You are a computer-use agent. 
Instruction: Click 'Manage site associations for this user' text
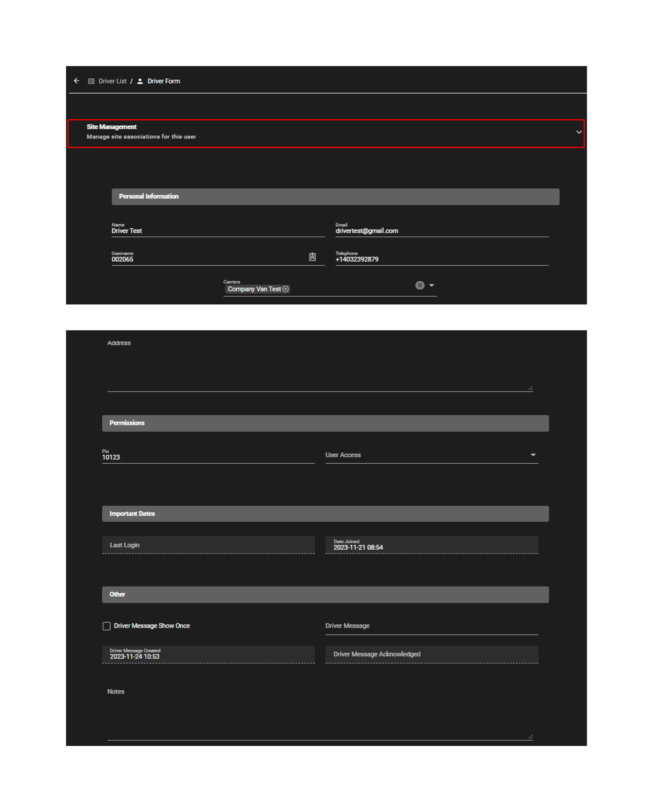(x=141, y=137)
